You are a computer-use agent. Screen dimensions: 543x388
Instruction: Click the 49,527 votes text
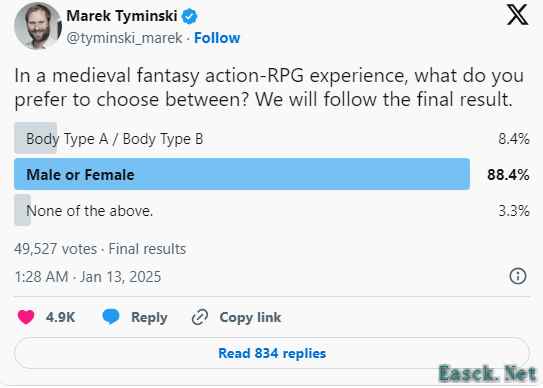click(x=55, y=249)
